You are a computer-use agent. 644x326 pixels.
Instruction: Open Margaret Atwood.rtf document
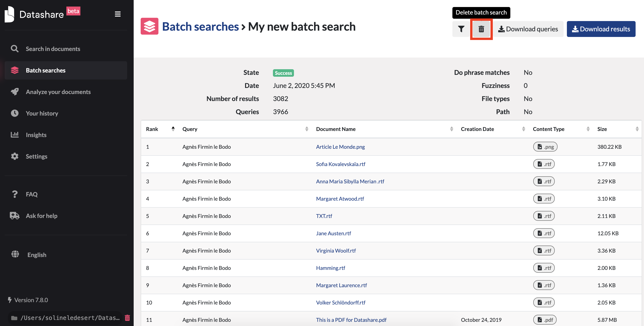[340, 198]
